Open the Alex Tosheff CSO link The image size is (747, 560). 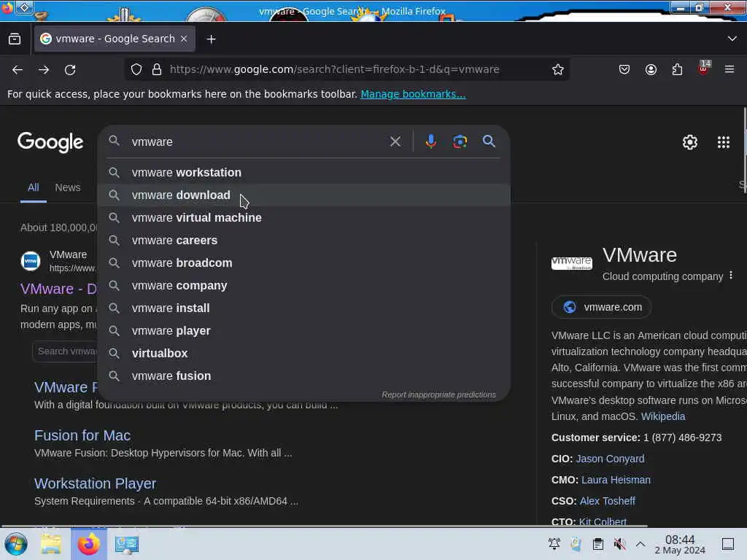pos(608,501)
